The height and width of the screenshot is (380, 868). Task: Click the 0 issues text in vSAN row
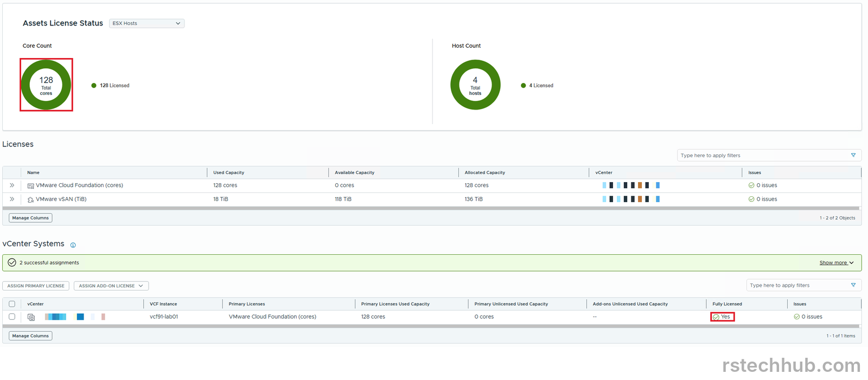[767, 199]
